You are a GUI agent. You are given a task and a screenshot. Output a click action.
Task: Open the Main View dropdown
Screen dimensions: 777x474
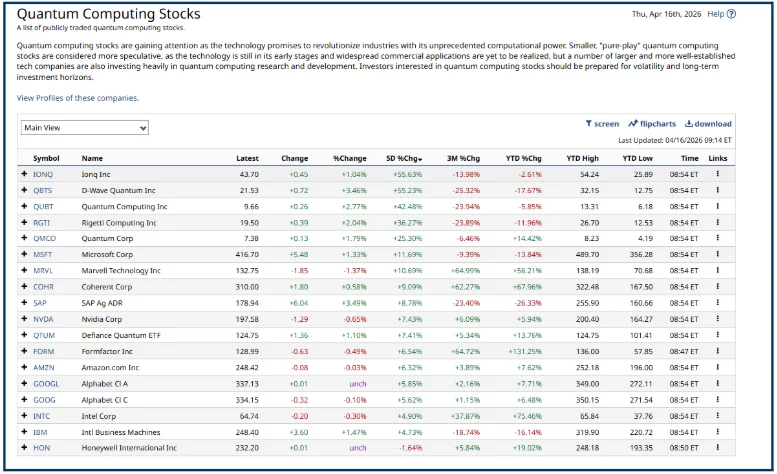click(x=85, y=128)
